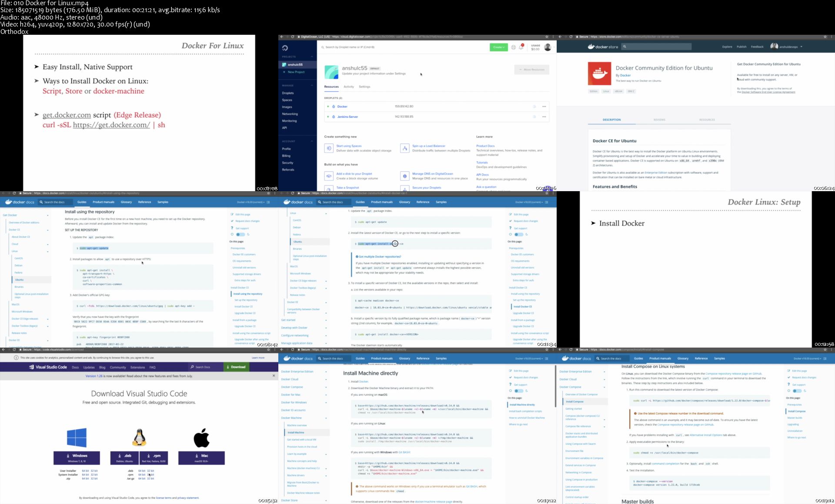Open the DigitalOcean user avatar menu
The height and width of the screenshot is (504, 835).
pyautogui.click(x=548, y=47)
